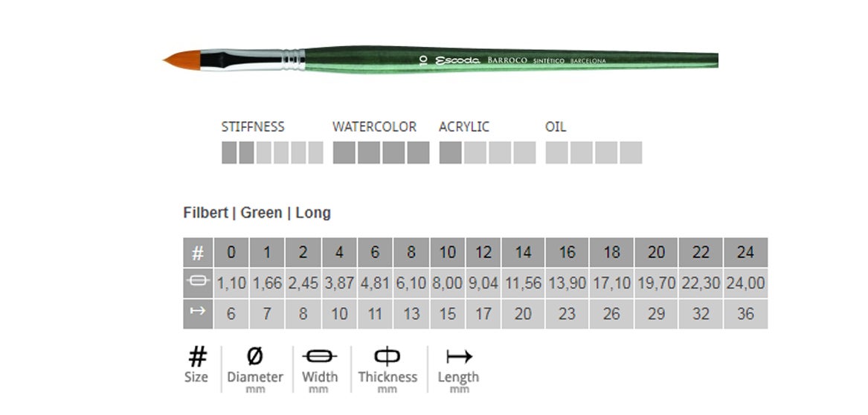Select size 0 column header
This screenshot has height=415, width=868.
coord(231,253)
